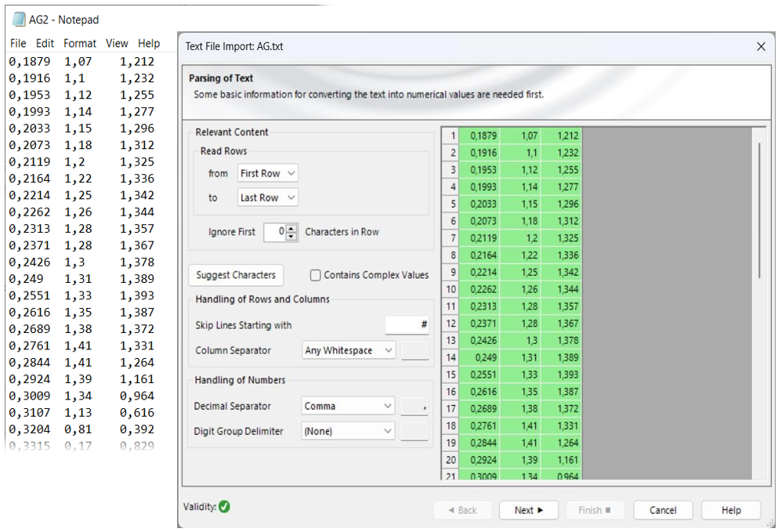Close the Text File Import dialog
This screenshot has width=778, height=532.
tap(761, 47)
